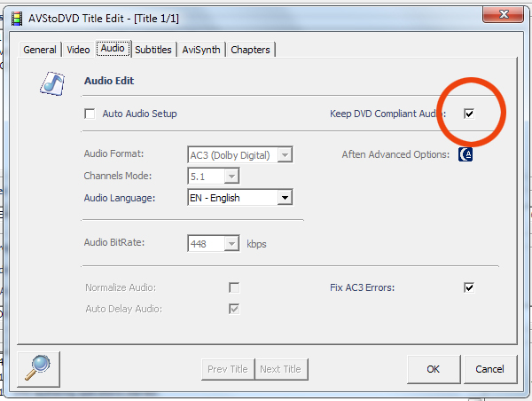This screenshot has width=532, height=401.
Task: Open the Subtitles tab
Action: coord(153,50)
